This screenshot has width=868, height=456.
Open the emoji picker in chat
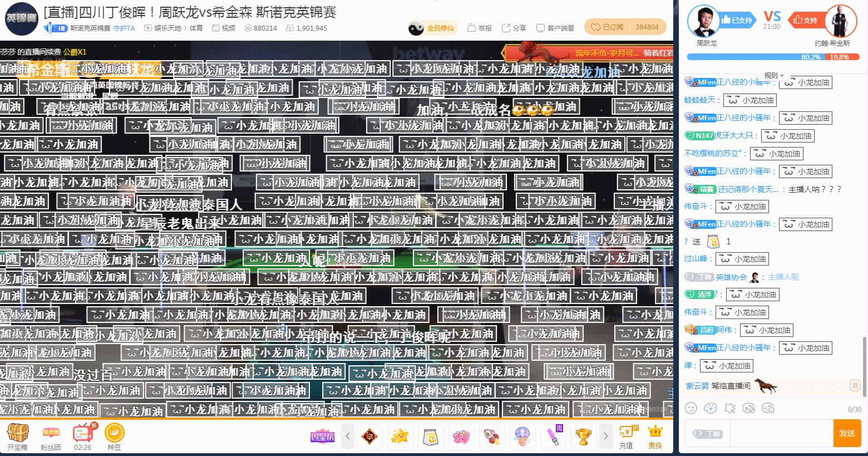[x=691, y=408]
